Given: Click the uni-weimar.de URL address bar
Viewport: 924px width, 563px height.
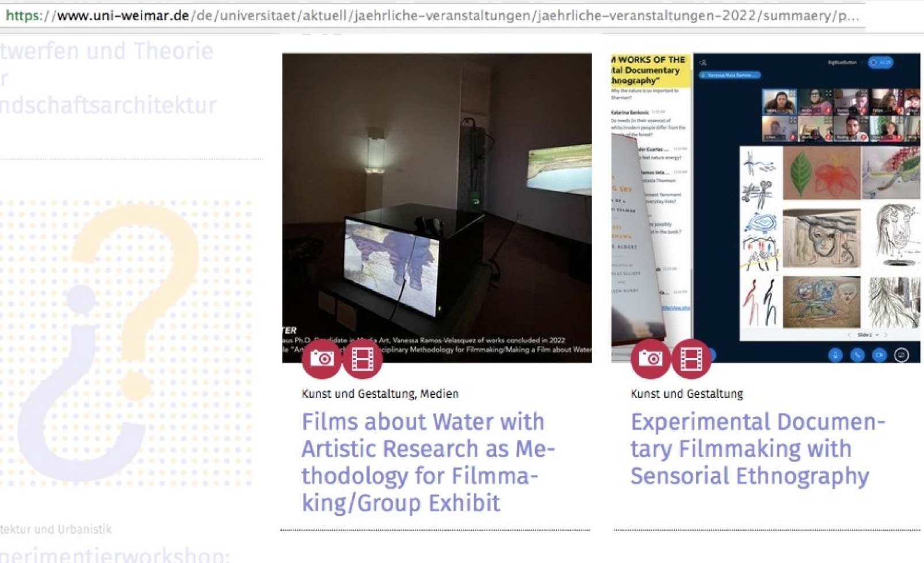Looking at the screenshot, I should coord(432,16).
